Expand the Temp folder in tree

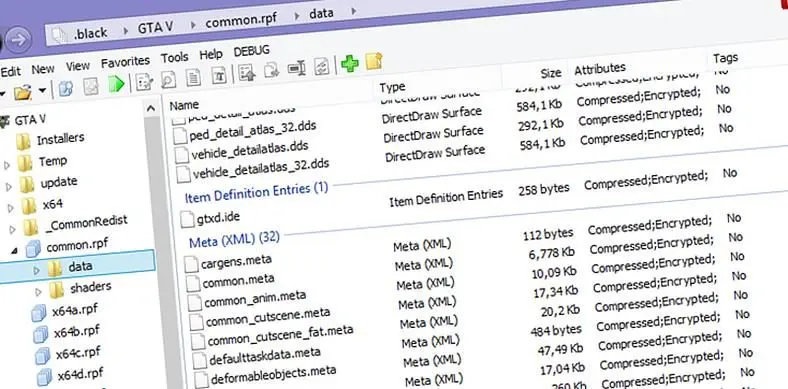tap(7, 165)
